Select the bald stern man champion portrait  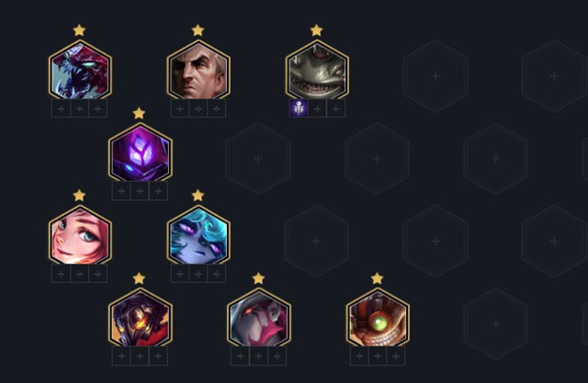click(198, 71)
